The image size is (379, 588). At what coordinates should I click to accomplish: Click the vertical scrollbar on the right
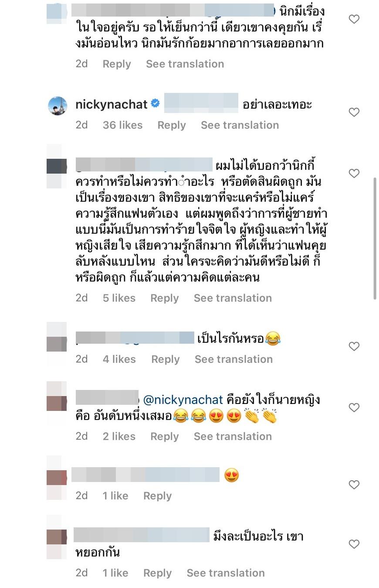tap(375, 238)
